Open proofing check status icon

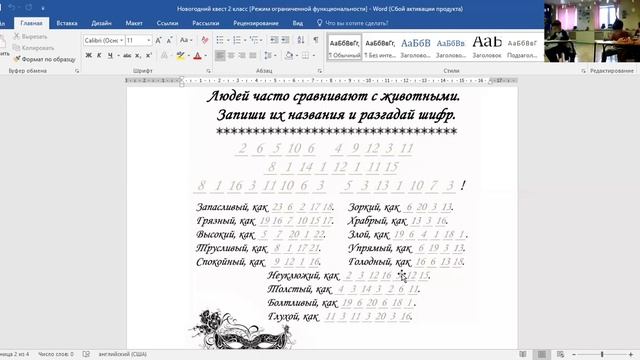tap(86, 354)
